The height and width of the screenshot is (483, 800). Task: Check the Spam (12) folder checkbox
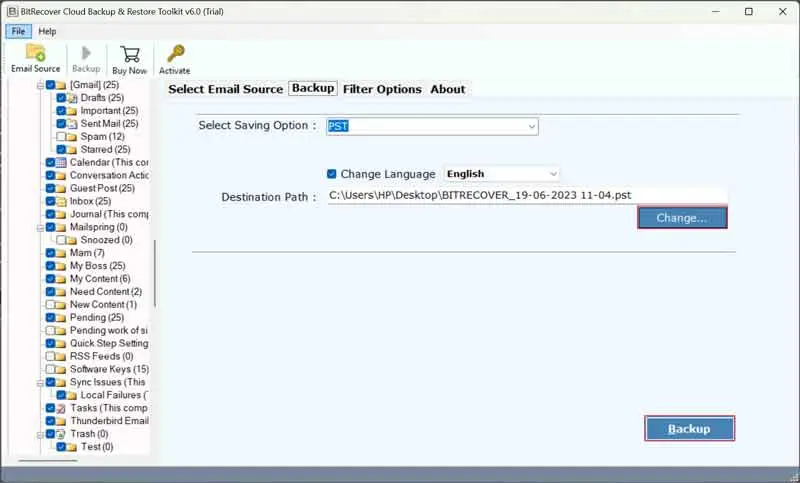(x=61, y=137)
